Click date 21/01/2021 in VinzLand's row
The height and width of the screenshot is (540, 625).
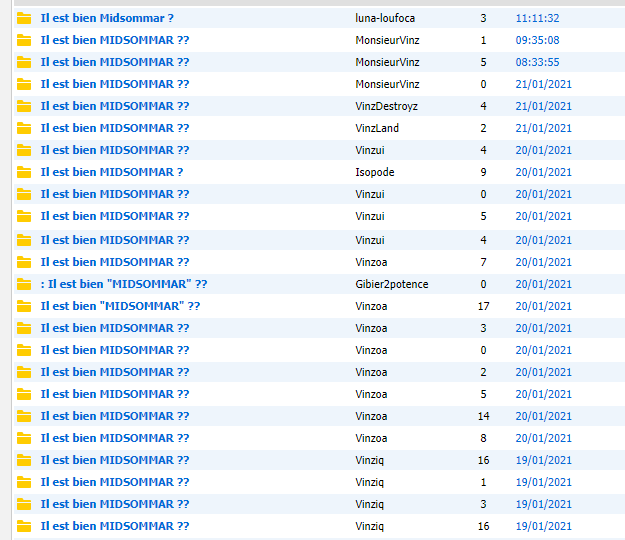click(544, 128)
